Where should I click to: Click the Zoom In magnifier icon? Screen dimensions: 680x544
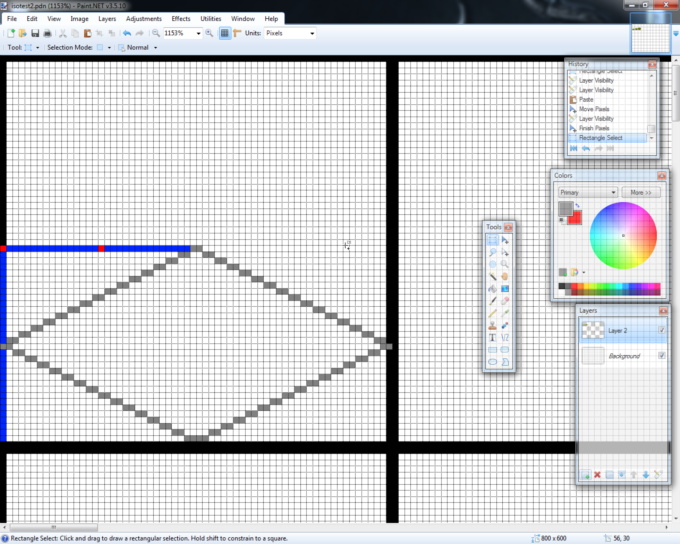pyautogui.click(x=209, y=33)
